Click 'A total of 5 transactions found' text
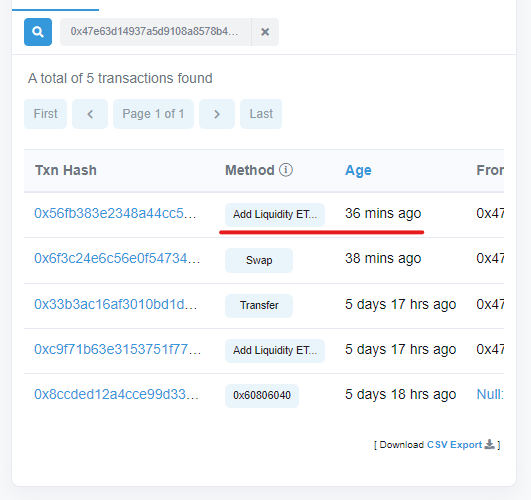The image size is (531, 500). 120,78
